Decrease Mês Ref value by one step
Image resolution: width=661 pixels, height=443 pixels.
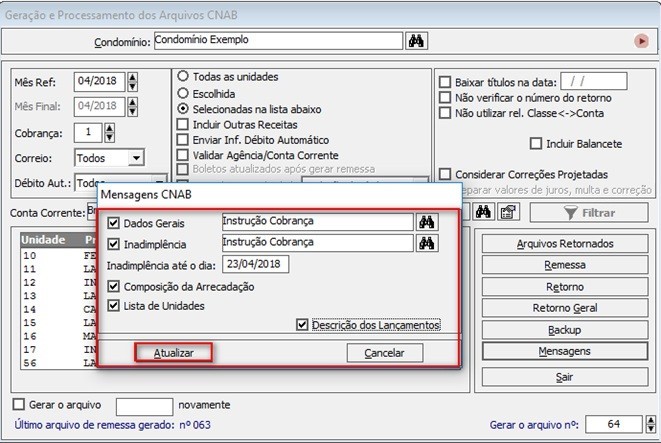coord(132,86)
